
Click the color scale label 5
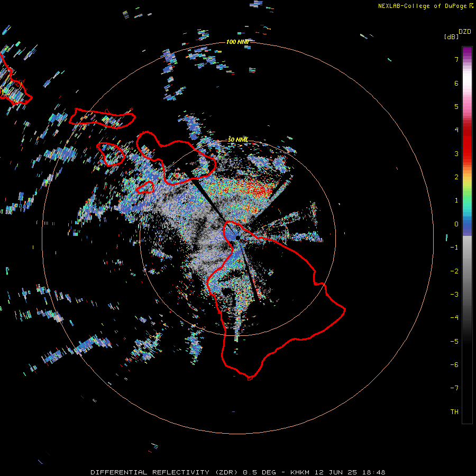pos(456,106)
